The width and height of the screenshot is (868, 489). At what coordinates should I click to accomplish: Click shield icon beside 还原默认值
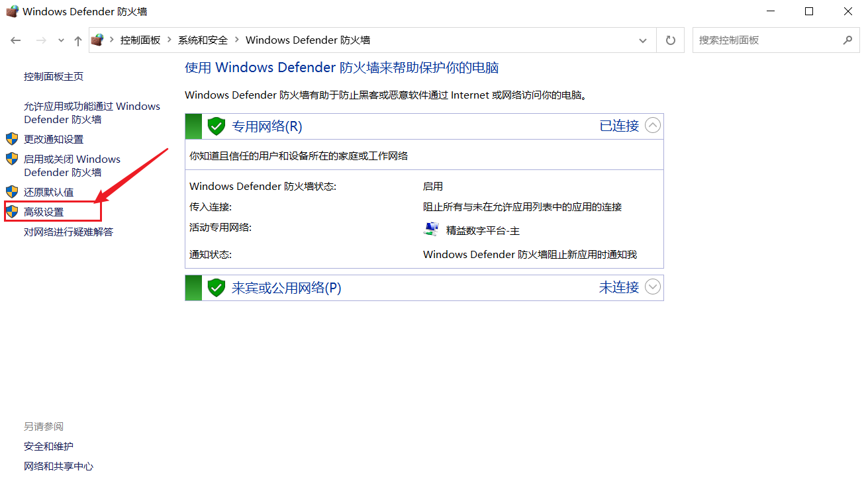click(12, 192)
